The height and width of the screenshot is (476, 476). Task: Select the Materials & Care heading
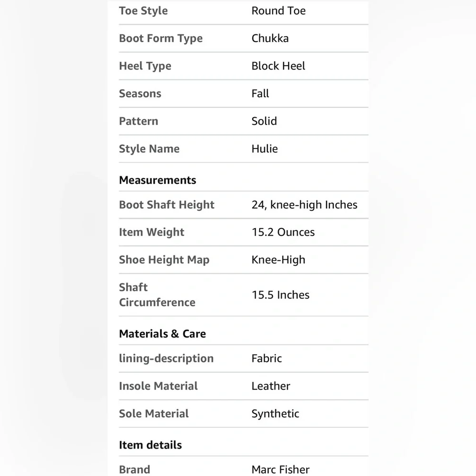tap(162, 334)
